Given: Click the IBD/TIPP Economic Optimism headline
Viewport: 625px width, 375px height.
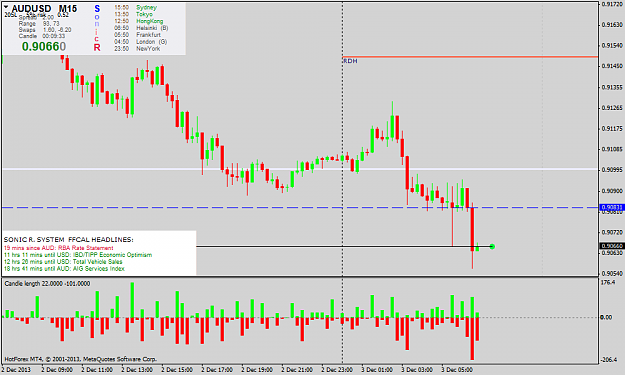Looking at the screenshot, I should 78,255.
